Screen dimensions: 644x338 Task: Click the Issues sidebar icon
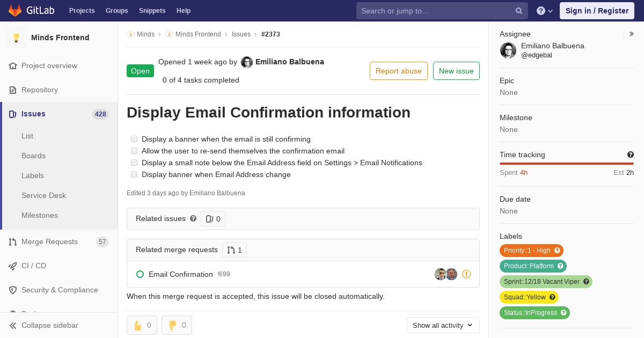pos(13,114)
